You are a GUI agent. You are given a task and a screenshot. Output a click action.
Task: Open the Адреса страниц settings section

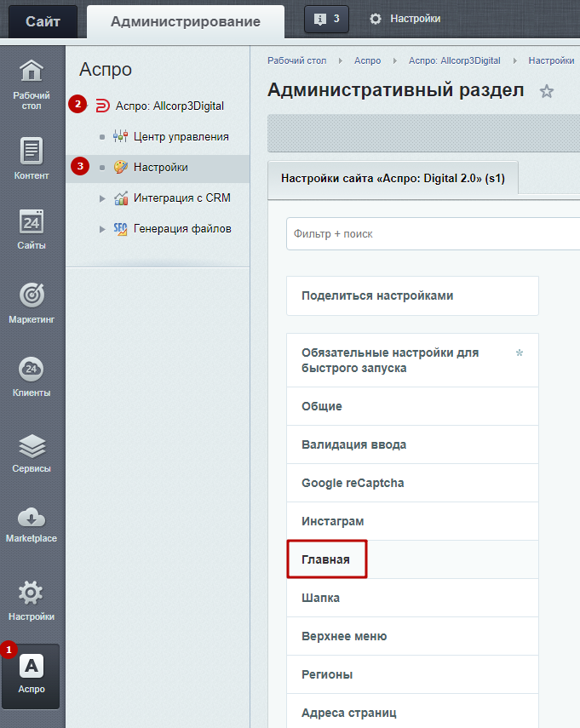pyautogui.click(x=412, y=713)
